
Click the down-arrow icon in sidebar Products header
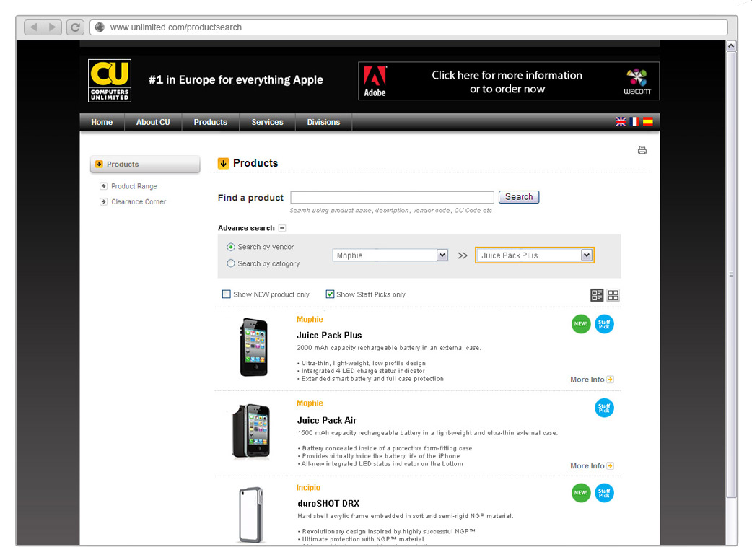pos(99,164)
